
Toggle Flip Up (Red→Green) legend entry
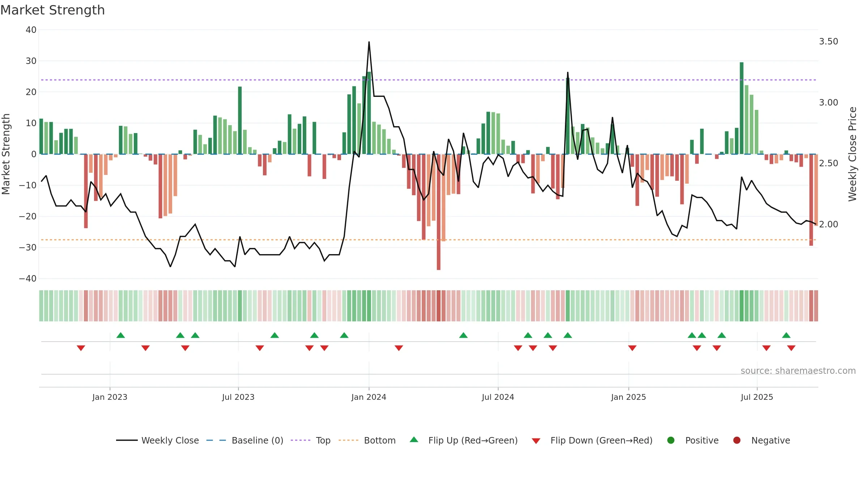click(x=464, y=440)
